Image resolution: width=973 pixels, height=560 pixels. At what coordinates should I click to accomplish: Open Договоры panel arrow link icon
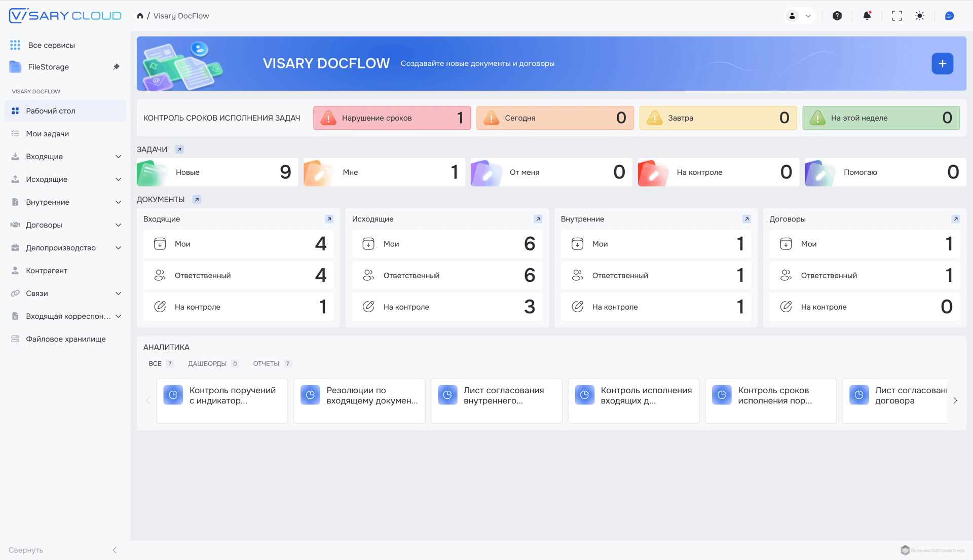point(955,219)
